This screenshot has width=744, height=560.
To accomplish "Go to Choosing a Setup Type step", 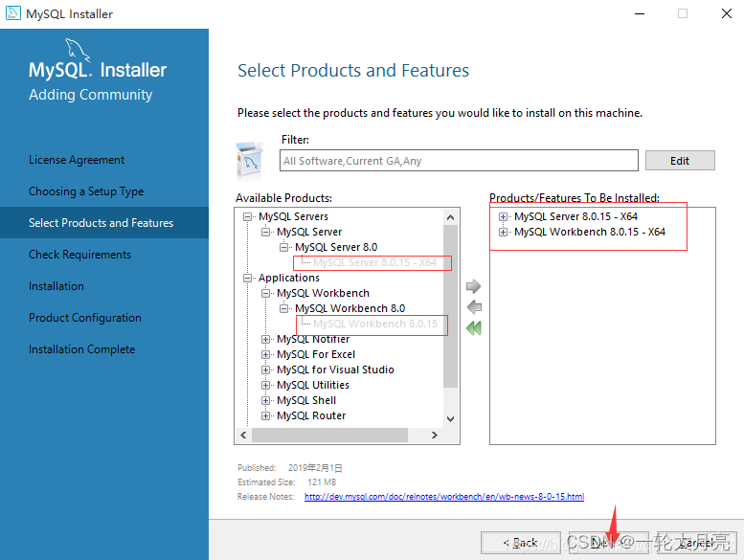I will click(86, 191).
